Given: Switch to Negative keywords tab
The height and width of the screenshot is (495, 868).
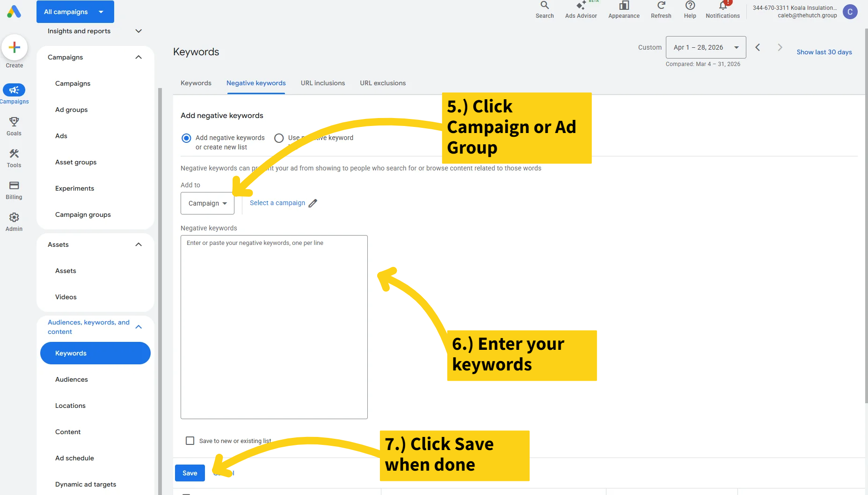Looking at the screenshot, I should 256,83.
